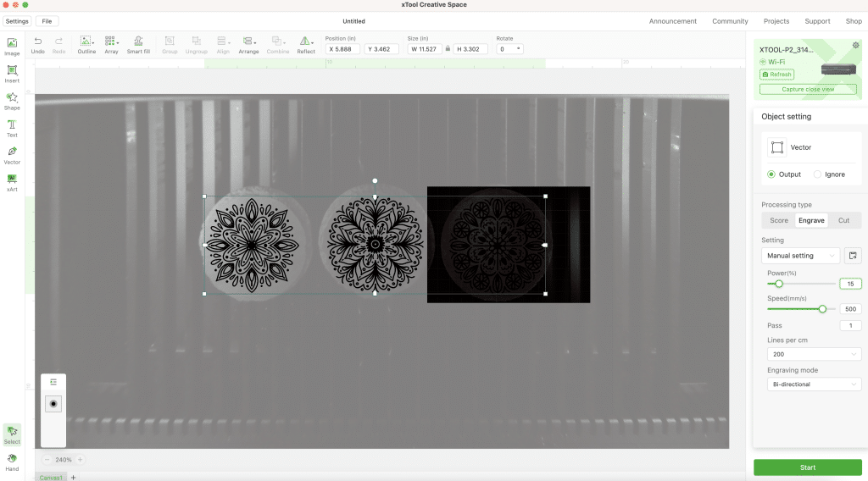This screenshot has width=868, height=481.
Task: Open the Support page
Action: click(817, 21)
